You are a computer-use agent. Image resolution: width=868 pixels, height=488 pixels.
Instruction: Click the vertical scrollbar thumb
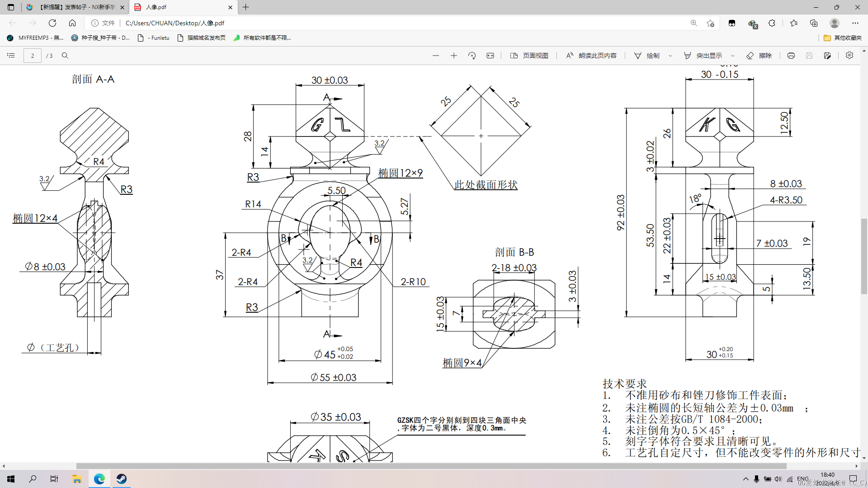864,256
